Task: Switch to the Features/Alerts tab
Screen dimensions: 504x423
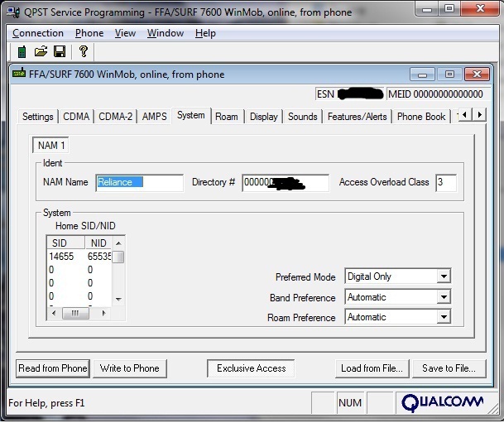Action: click(x=358, y=117)
